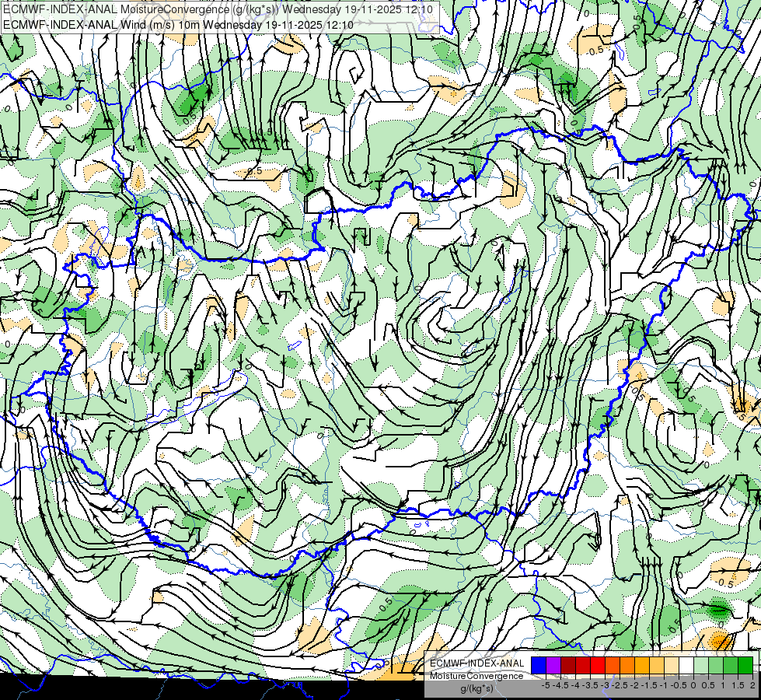The width and height of the screenshot is (761, 700).
Task: Pick the darkest maroon-red legend swatch
Action: pos(568,665)
